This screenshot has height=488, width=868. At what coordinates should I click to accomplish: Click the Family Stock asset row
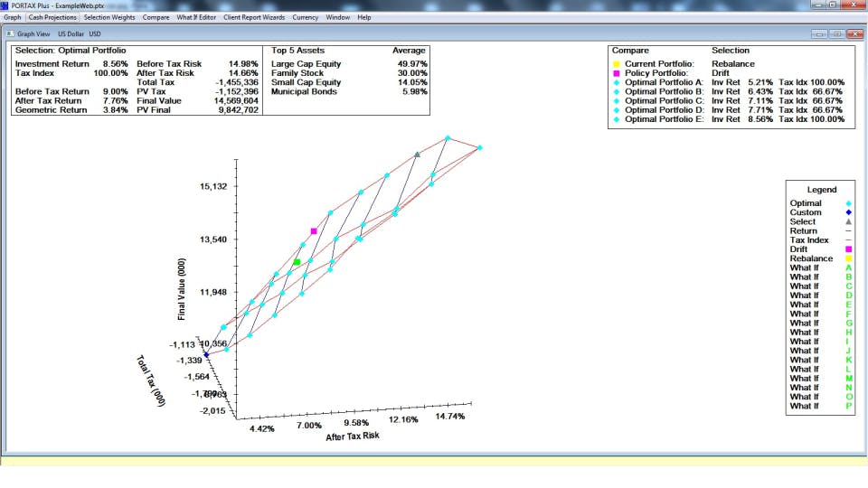pos(349,73)
